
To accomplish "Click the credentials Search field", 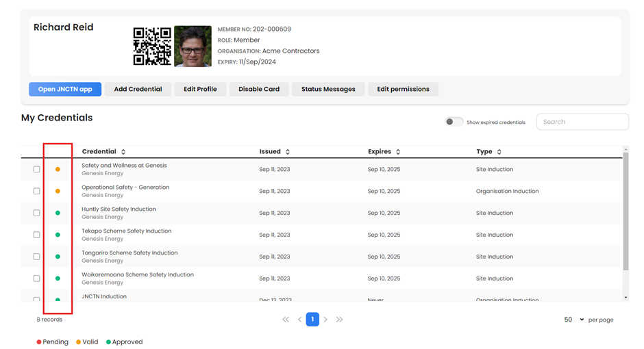I will (x=582, y=122).
